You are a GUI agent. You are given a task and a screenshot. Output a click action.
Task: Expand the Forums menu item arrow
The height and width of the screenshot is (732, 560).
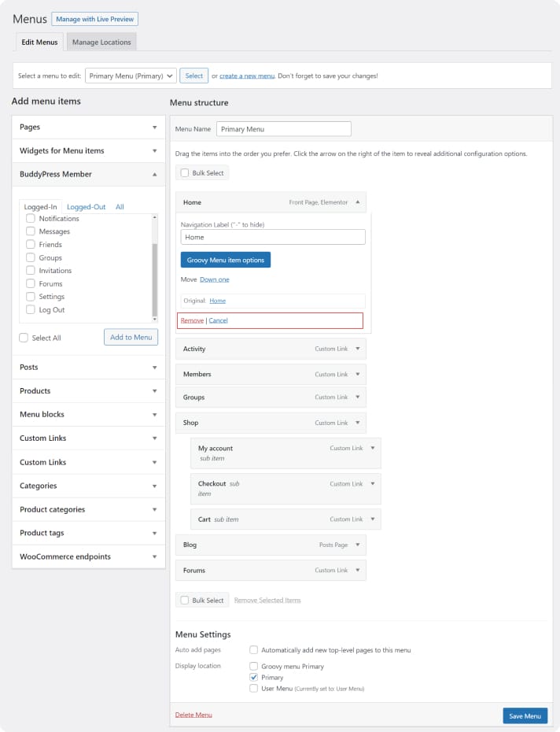coord(358,570)
